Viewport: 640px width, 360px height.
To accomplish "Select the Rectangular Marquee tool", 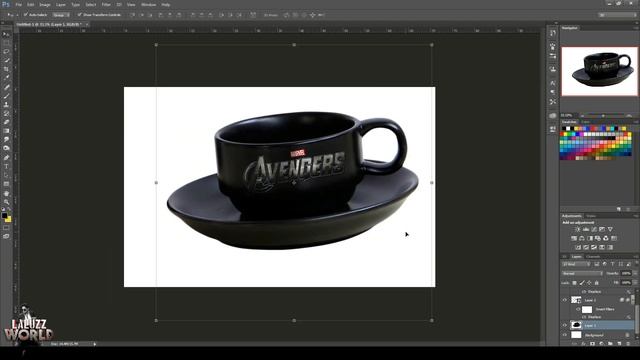I will (6, 43).
